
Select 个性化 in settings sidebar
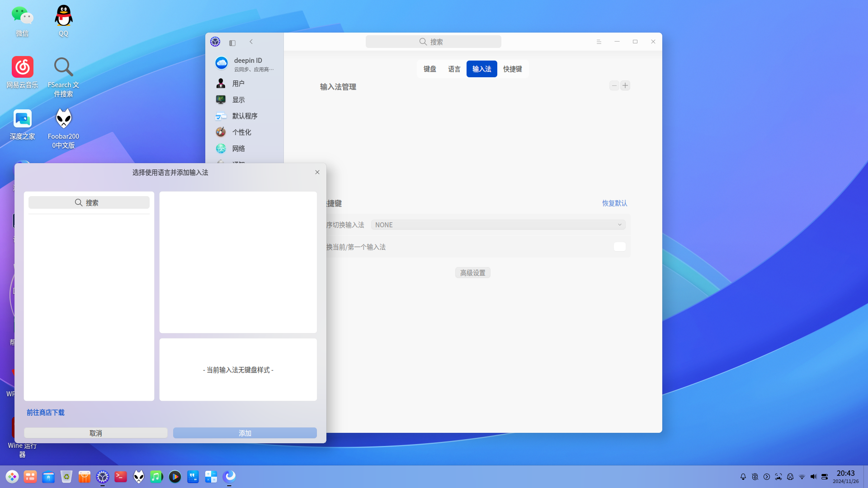tap(245, 132)
